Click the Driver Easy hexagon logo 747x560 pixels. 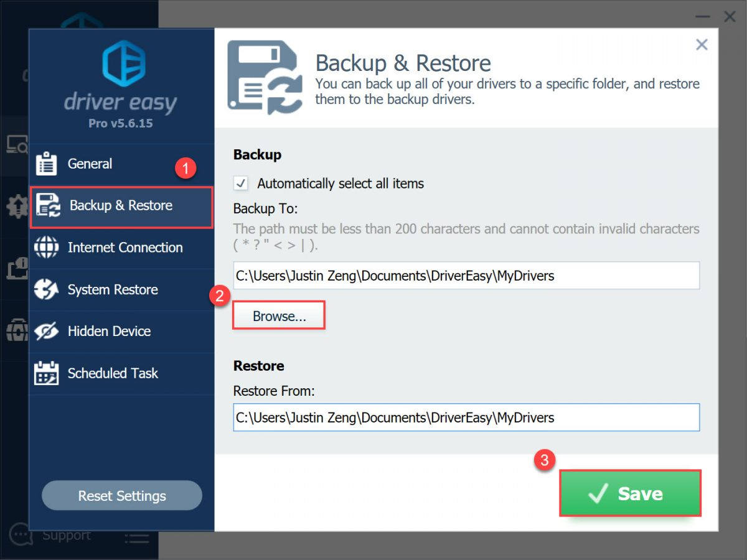[123, 62]
